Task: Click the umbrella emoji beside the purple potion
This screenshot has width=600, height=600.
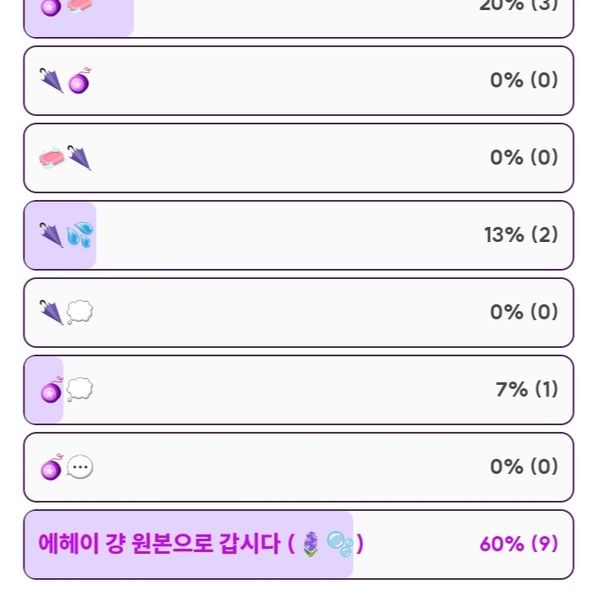Action: [51, 80]
